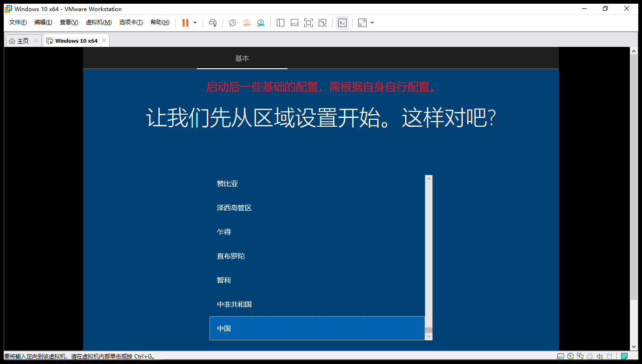Click the printer status icon
This screenshot has width=642, height=364.
[590, 357]
